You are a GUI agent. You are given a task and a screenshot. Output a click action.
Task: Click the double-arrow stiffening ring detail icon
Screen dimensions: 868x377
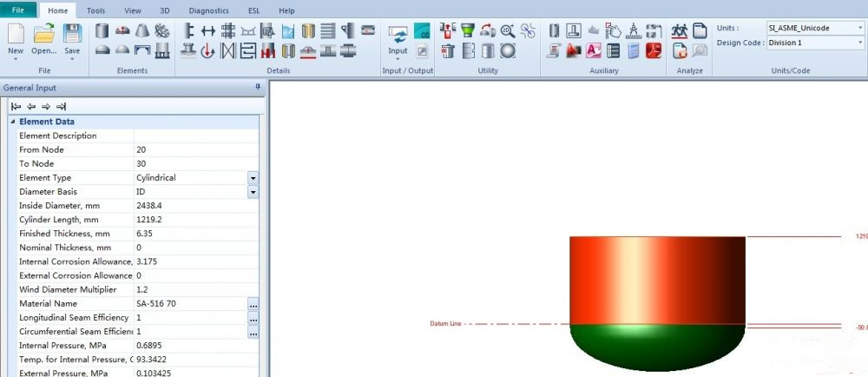(x=208, y=30)
